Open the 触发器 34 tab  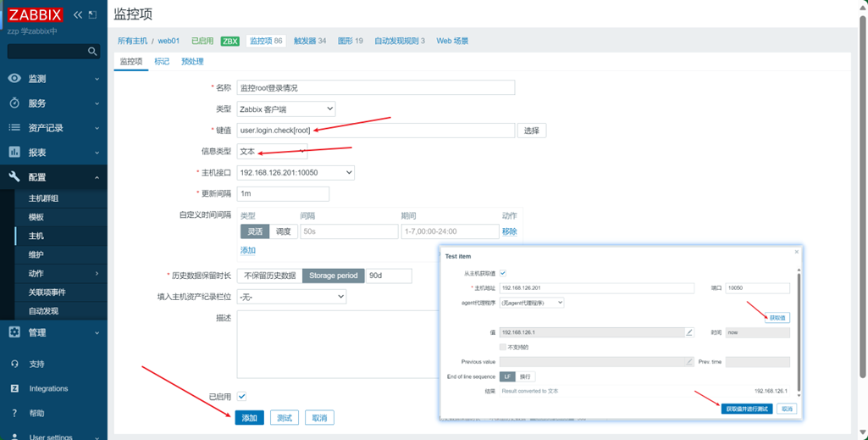[x=310, y=41]
